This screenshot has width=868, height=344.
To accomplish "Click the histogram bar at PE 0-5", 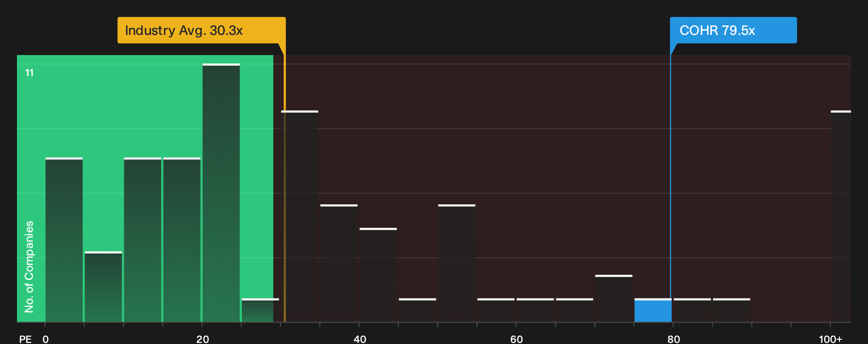I will [64, 240].
